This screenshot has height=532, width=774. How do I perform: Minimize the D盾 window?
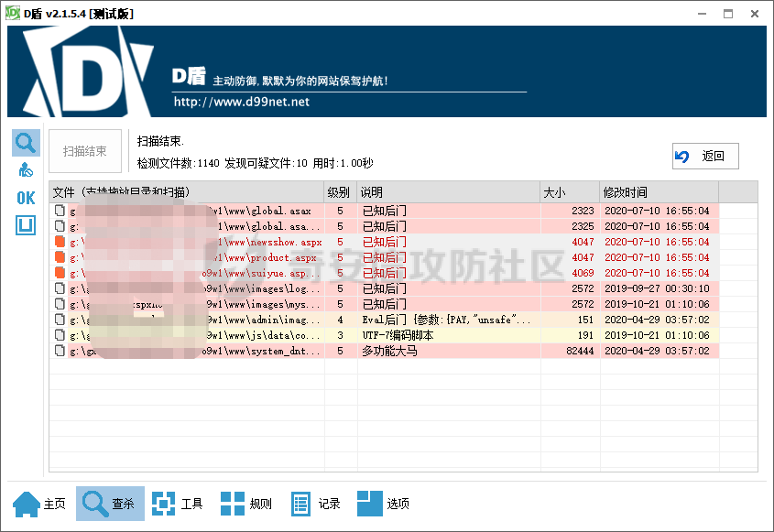click(x=702, y=14)
